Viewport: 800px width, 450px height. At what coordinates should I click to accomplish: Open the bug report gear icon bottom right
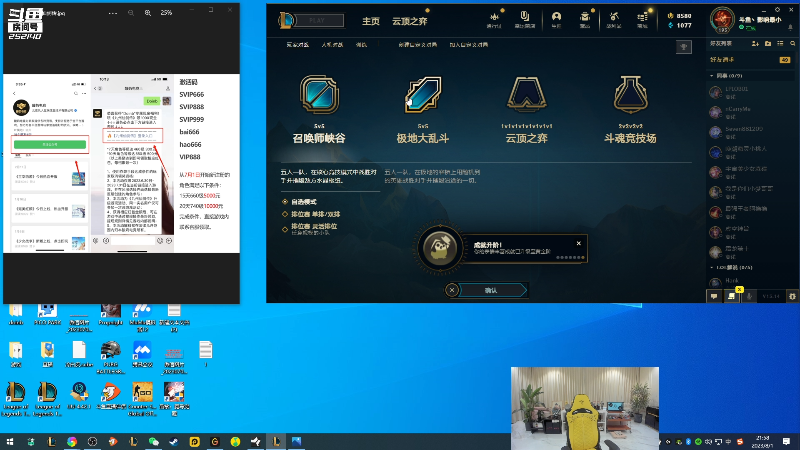click(x=792, y=296)
